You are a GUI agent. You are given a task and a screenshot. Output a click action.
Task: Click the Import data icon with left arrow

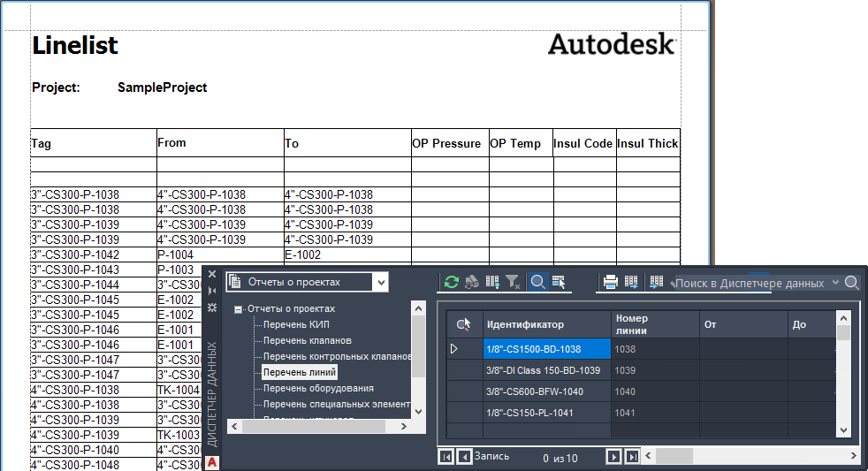click(x=656, y=282)
